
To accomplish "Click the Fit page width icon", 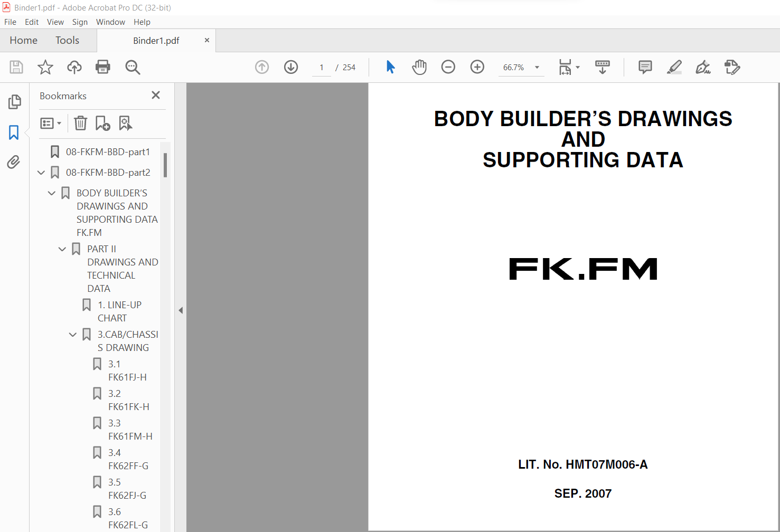I will coord(565,67).
